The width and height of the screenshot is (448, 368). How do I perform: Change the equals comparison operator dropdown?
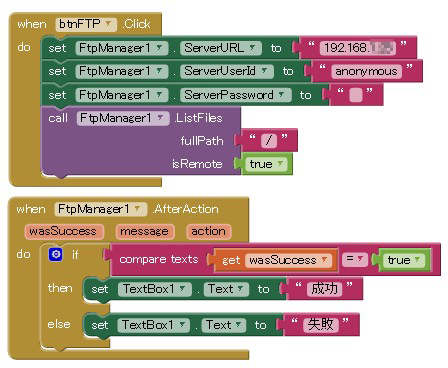tap(354, 259)
